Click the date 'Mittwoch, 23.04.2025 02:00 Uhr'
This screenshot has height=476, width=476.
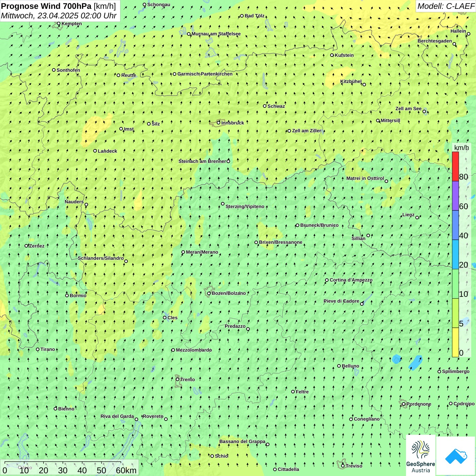59,16
